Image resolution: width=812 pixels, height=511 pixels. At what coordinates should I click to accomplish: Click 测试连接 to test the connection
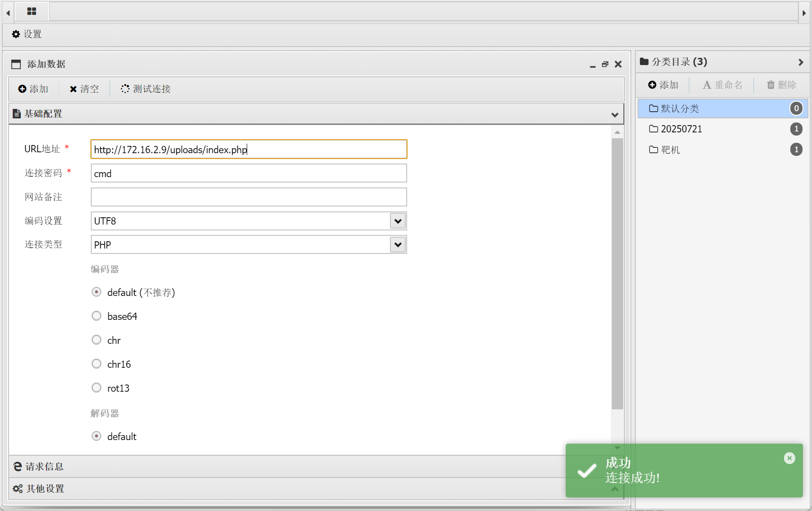tap(146, 89)
